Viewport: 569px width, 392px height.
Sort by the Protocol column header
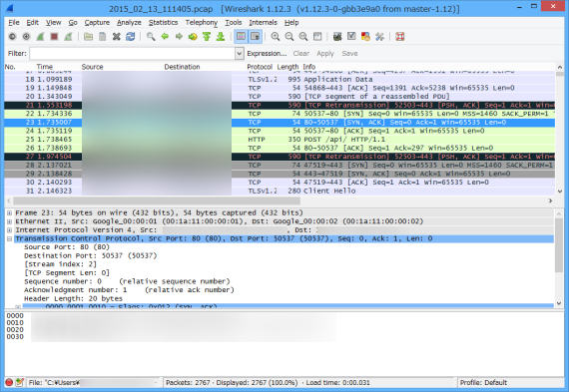point(260,67)
